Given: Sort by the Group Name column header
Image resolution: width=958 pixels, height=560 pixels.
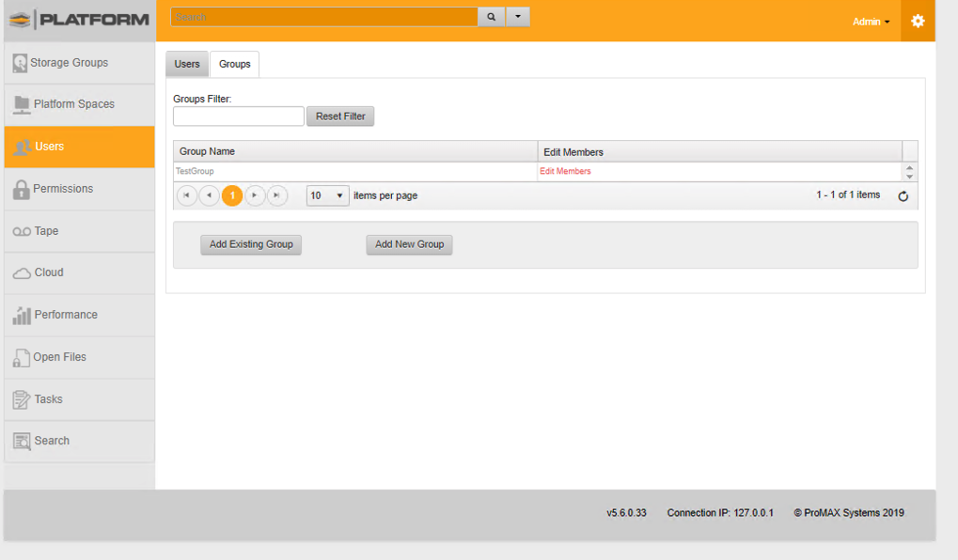Looking at the screenshot, I should [x=355, y=151].
